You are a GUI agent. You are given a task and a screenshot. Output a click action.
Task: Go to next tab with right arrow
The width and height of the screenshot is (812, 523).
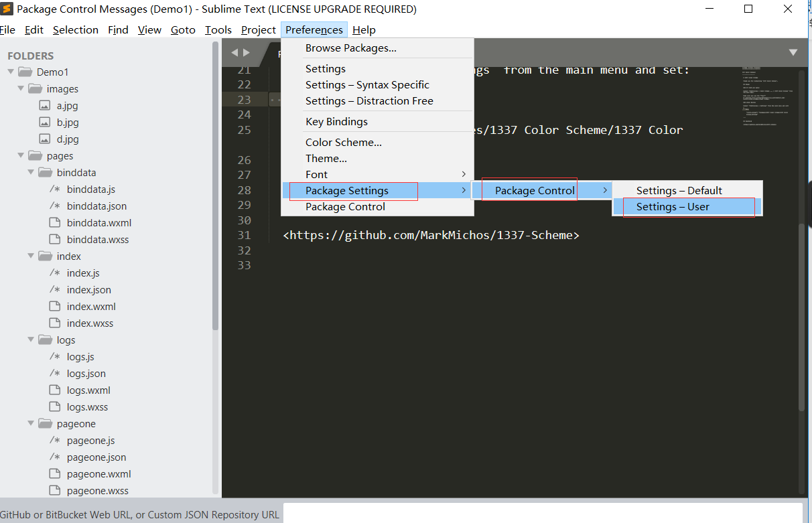point(247,52)
